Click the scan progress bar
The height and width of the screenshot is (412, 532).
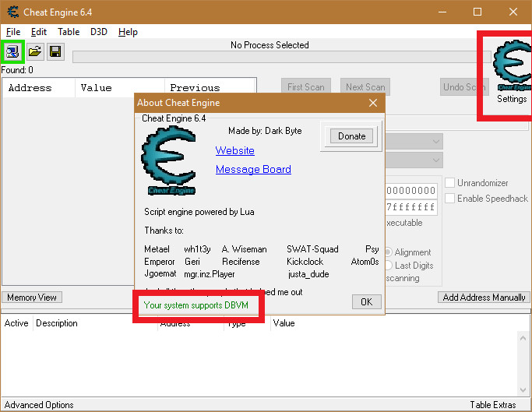point(282,57)
